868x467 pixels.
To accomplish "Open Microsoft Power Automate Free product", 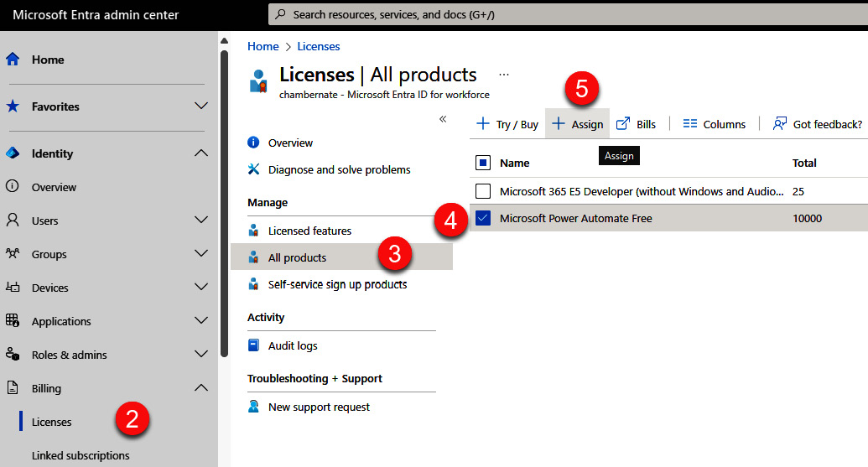I will click(x=575, y=218).
